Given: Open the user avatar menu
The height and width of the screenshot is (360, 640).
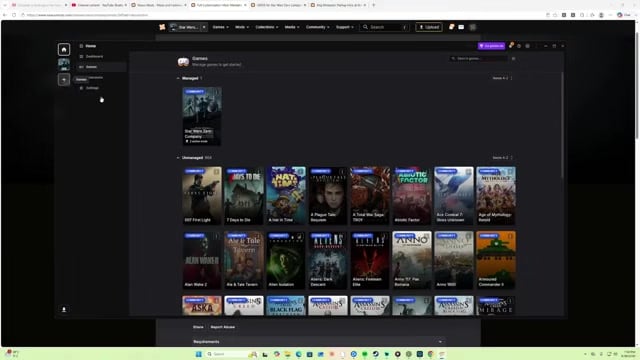Looking at the screenshot, I should [473, 27].
